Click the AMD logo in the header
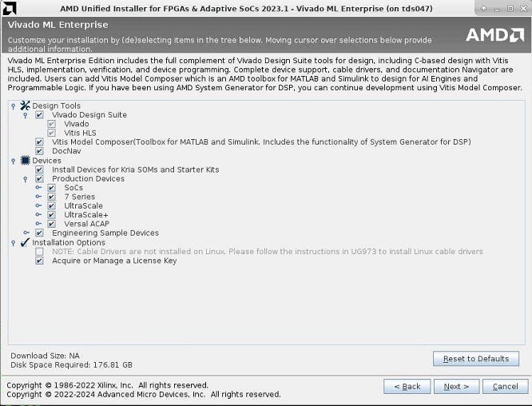The image size is (532, 406). (494, 35)
